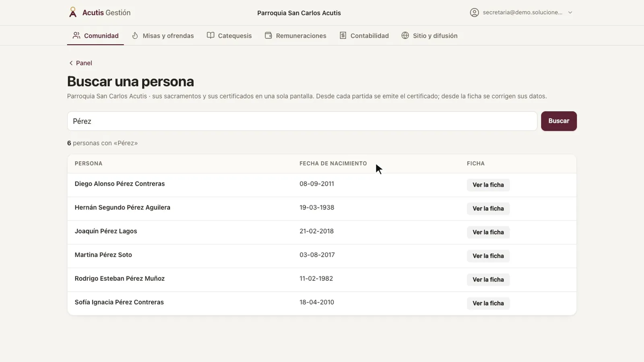This screenshot has width=644, height=362.
Task: Click the user account avatar icon
Action: click(475, 12)
